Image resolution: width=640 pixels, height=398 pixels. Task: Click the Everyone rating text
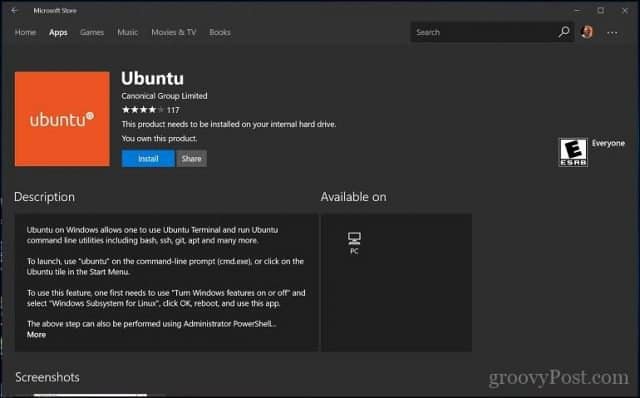[608, 143]
